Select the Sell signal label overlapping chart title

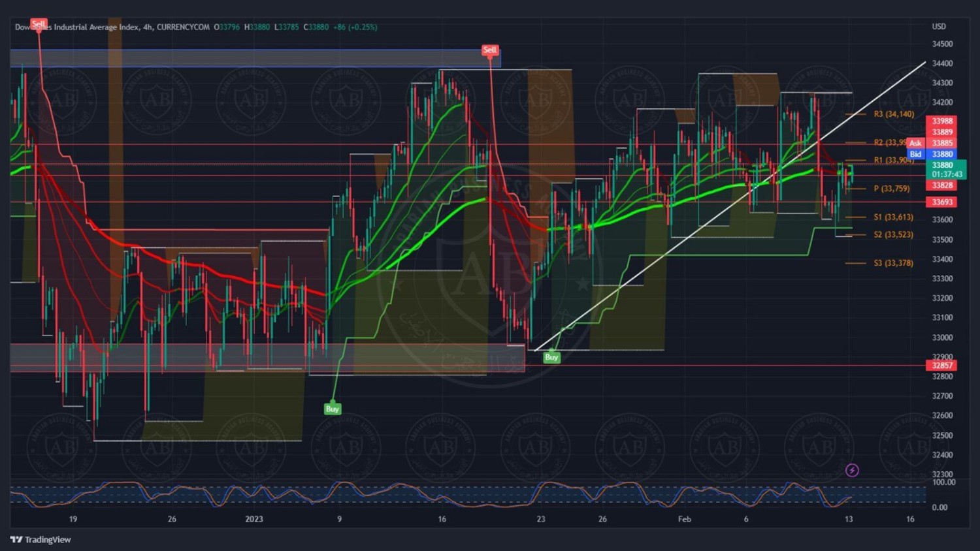[39, 24]
